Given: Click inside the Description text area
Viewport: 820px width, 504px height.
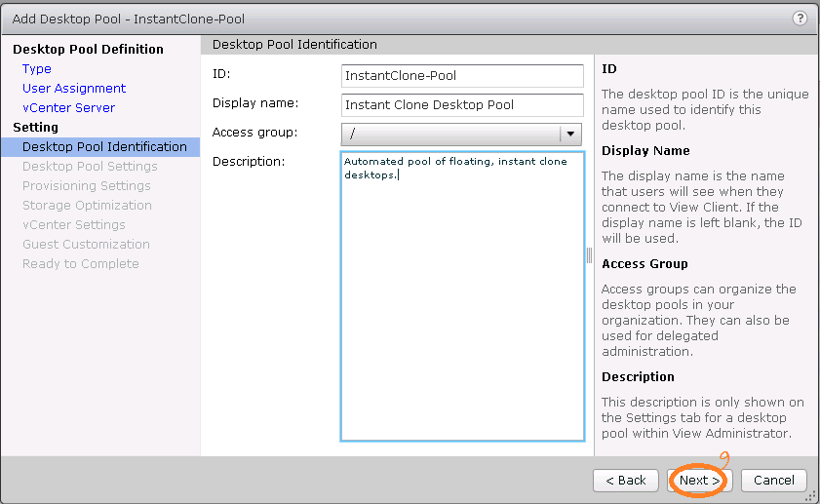Looking at the screenshot, I should click(462, 296).
